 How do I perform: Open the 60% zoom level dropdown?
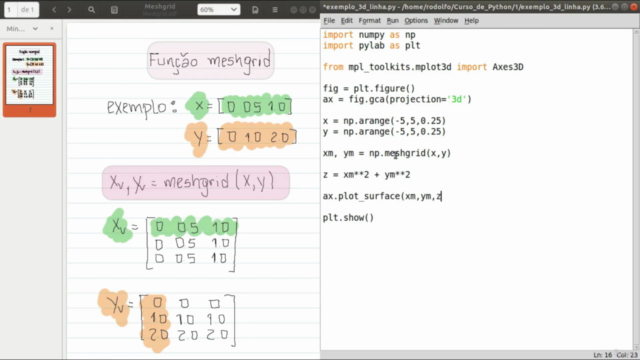(x=218, y=9)
